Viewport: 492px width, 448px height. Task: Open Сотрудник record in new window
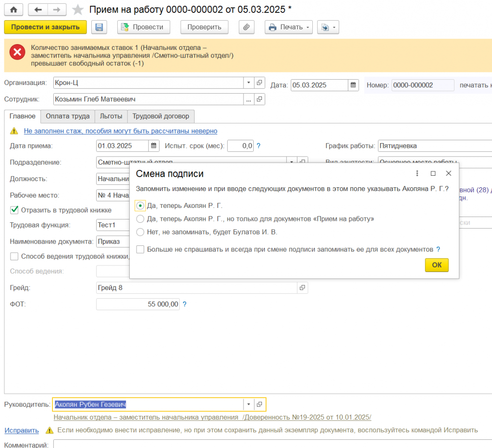(259, 99)
